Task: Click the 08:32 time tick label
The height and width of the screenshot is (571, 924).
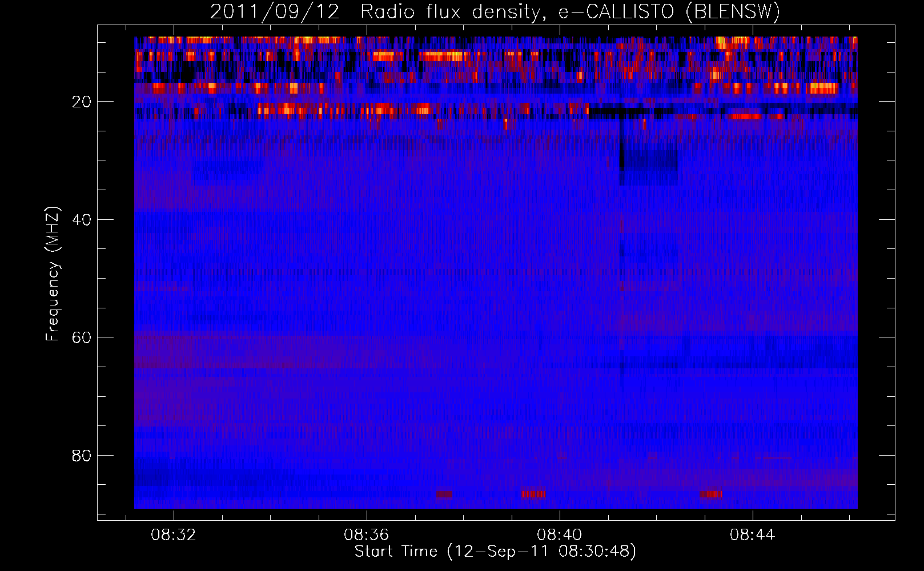Action: tap(173, 535)
